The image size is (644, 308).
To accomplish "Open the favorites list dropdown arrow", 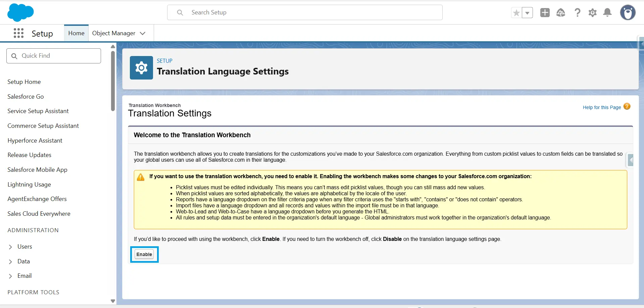I will 528,13.
